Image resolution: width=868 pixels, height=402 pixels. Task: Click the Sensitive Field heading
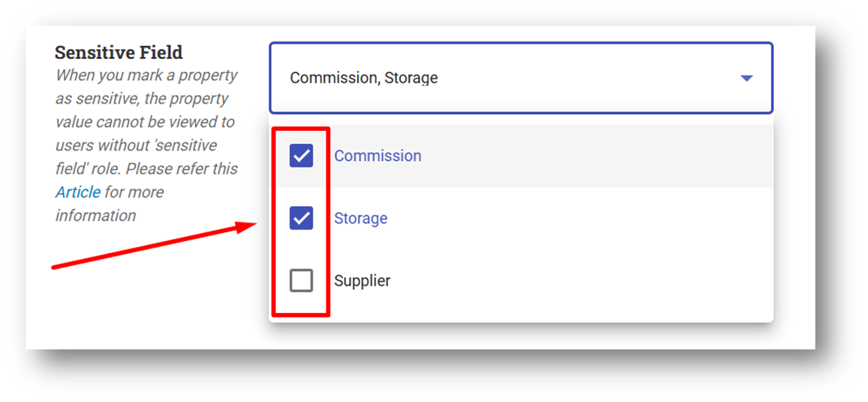click(118, 53)
